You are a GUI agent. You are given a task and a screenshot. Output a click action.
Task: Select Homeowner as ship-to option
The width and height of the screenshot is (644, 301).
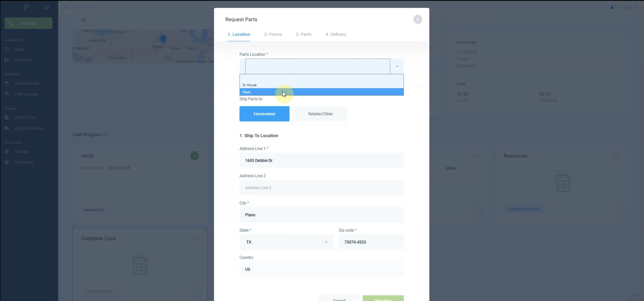pyautogui.click(x=264, y=114)
